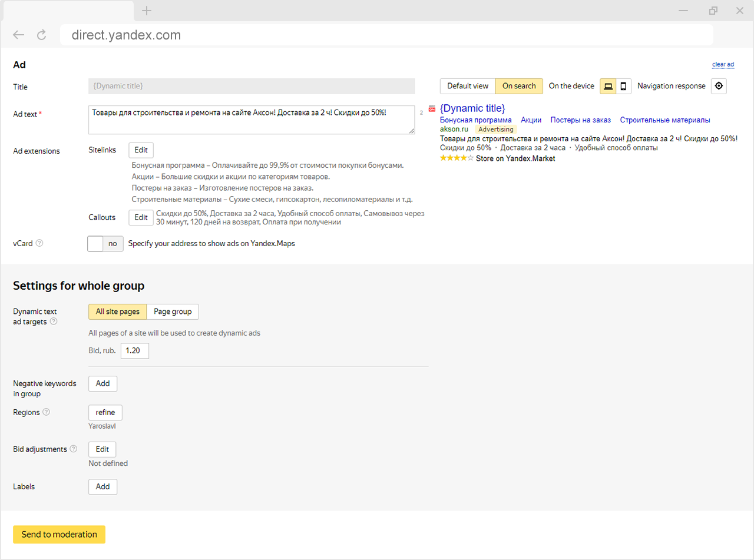Open a new browser tab
Screen dimensions: 754x560
(x=147, y=11)
